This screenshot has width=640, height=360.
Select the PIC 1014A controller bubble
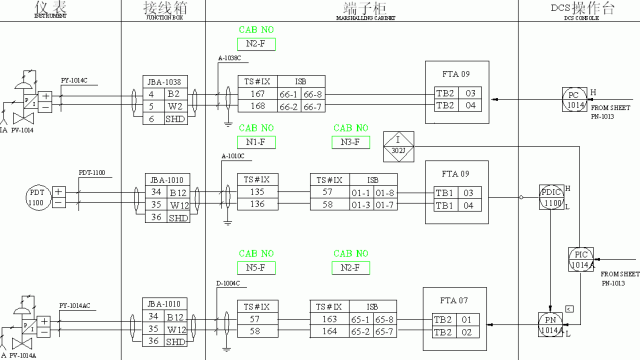point(581,259)
